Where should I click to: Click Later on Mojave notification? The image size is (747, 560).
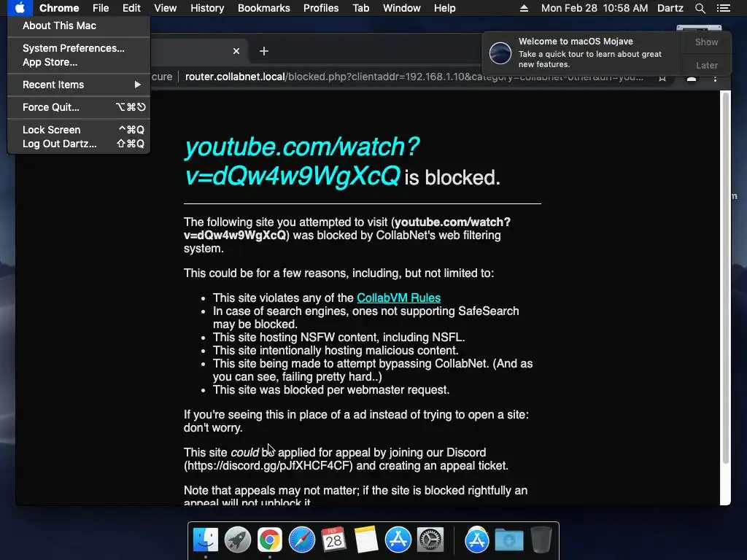click(706, 65)
